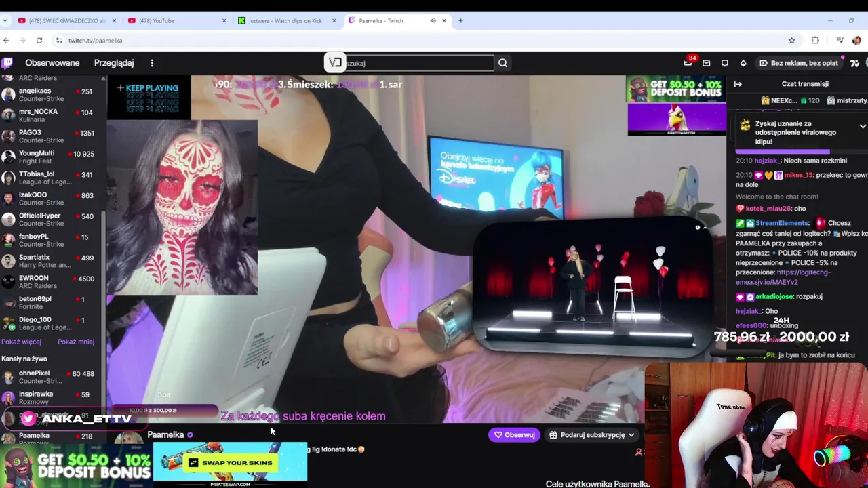The width and height of the screenshot is (868, 488).
Task: Open the browser extensions puzzle icon
Action: (x=815, y=41)
